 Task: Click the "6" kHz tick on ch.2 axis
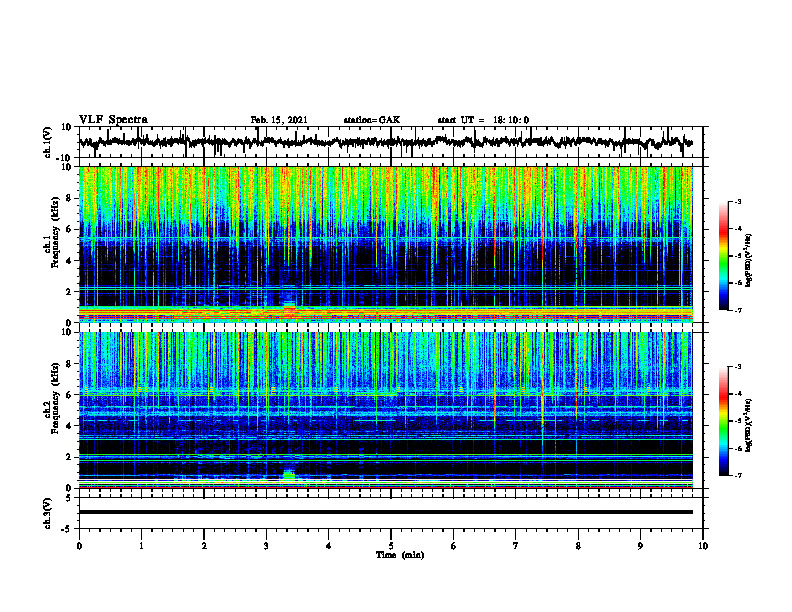(69, 395)
